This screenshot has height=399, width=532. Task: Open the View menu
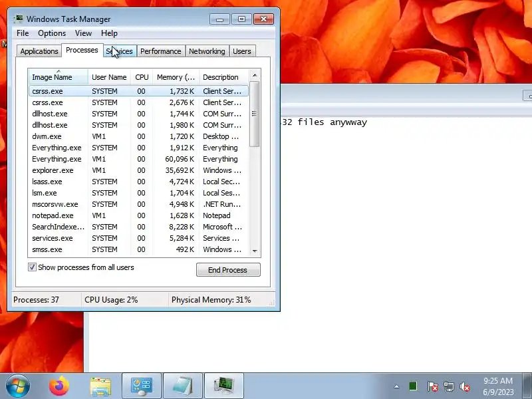84,33
